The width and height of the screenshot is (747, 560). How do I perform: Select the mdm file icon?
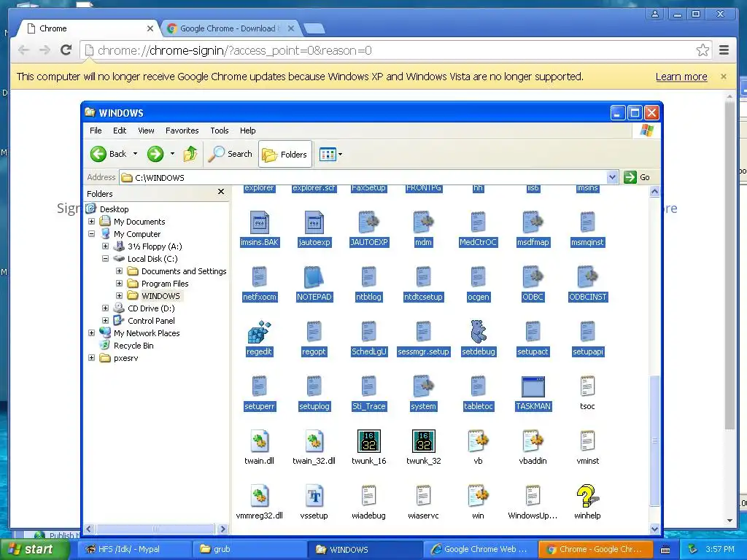[x=424, y=222]
